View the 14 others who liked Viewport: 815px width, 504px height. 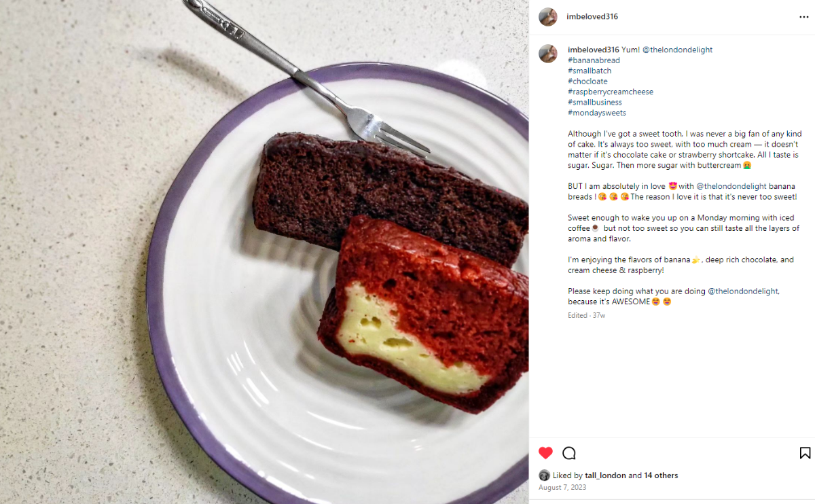pos(661,475)
